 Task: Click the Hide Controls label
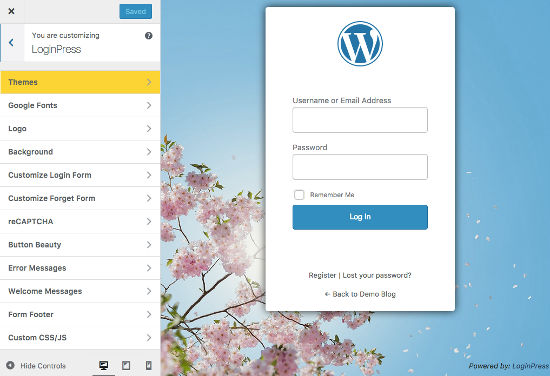coord(43,366)
